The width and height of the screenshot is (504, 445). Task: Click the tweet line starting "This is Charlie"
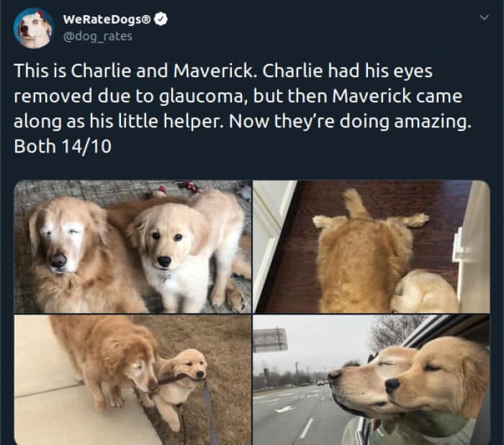click(x=223, y=71)
